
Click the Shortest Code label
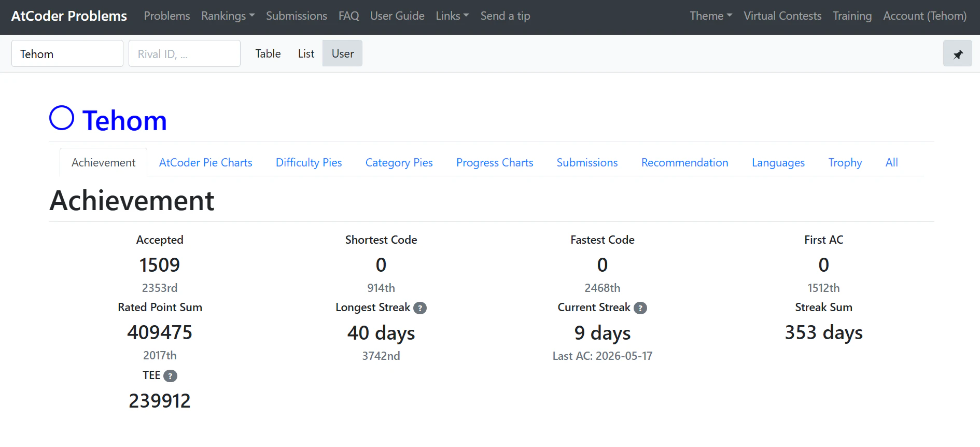tap(381, 240)
